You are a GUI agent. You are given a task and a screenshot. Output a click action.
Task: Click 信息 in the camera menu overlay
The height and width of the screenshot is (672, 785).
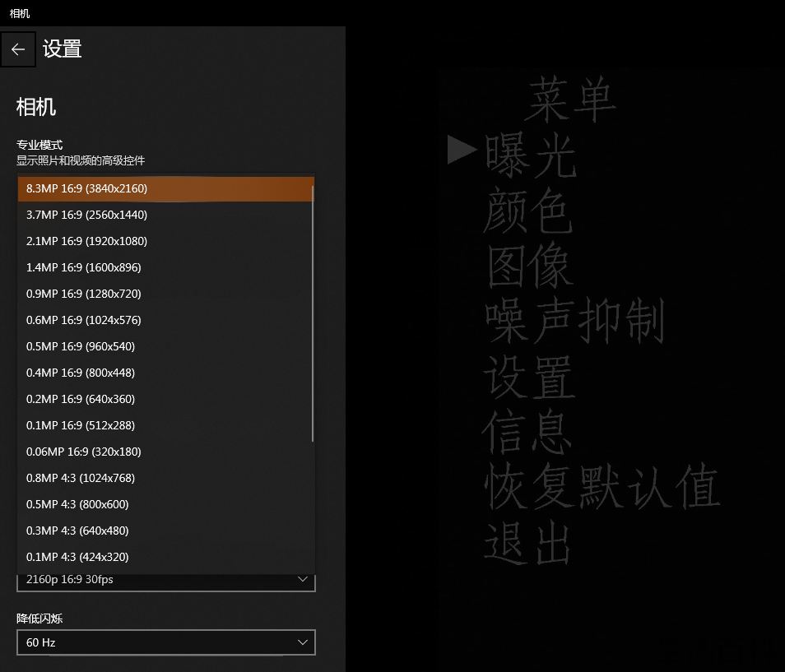(527, 431)
